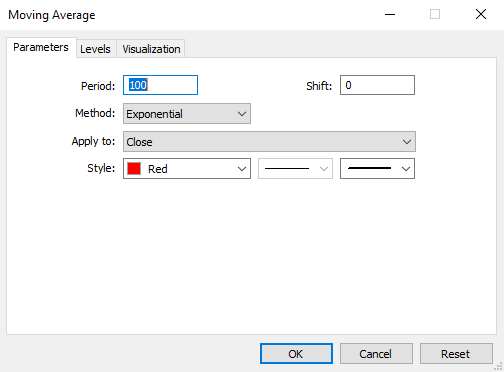504x372 pixels.
Task: Focus the Shift input field
Action: (377, 85)
